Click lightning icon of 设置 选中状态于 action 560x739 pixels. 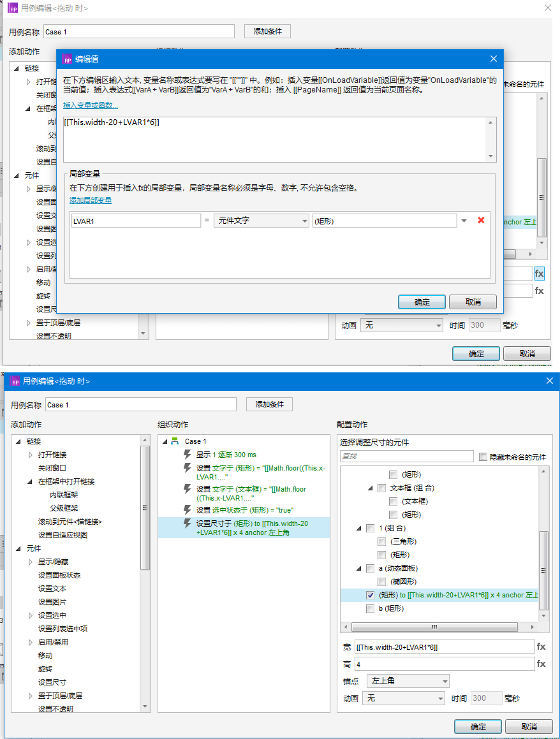(x=188, y=509)
